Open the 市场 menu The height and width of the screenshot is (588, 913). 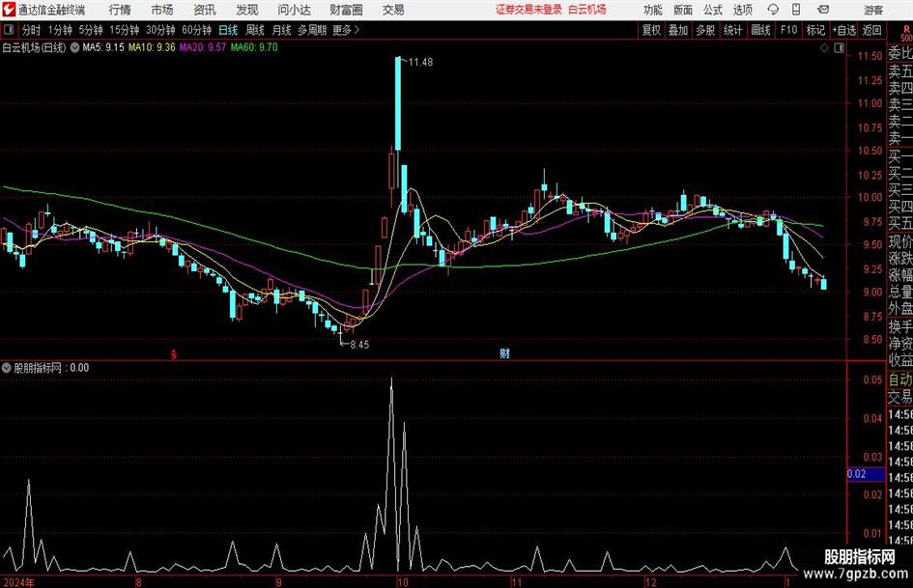pyautogui.click(x=162, y=10)
